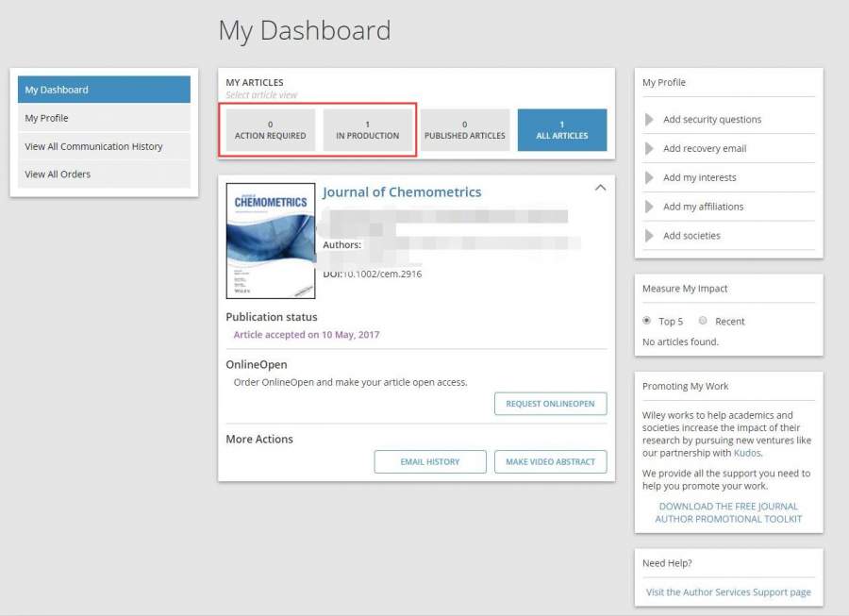Click Add my affiliations text
The image size is (849, 616).
pos(703,207)
